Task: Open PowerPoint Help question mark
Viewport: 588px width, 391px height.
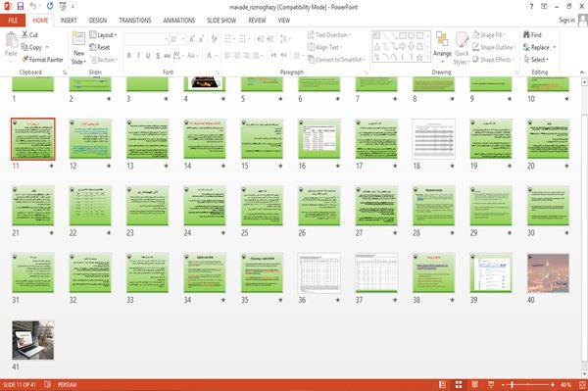Action: tap(531, 7)
